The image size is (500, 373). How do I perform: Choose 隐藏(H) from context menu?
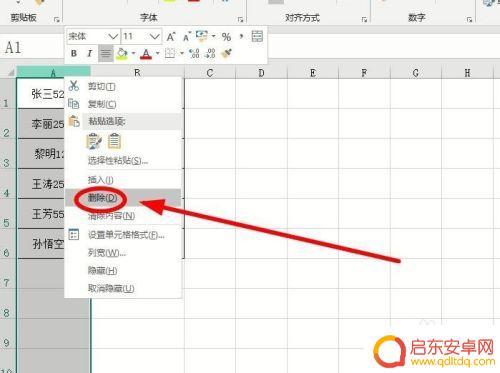click(x=124, y=270)
